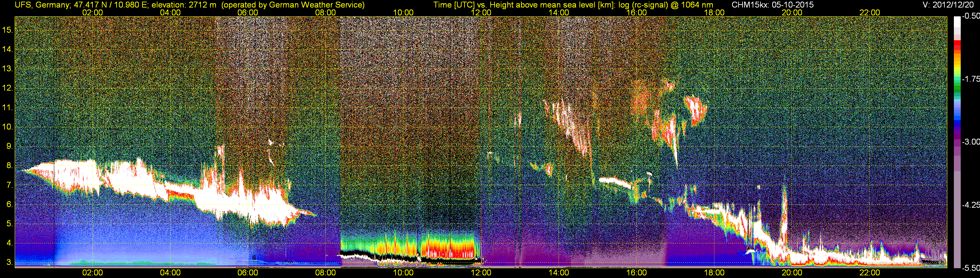
Task: Click the 13. km height axis label
Action: point(7,69)
